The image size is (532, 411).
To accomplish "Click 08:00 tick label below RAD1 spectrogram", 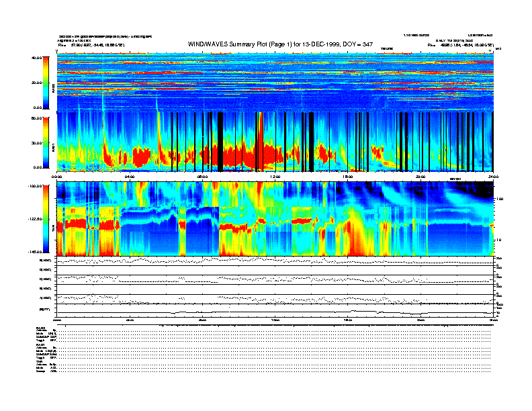I will click(x=202, y=177).
